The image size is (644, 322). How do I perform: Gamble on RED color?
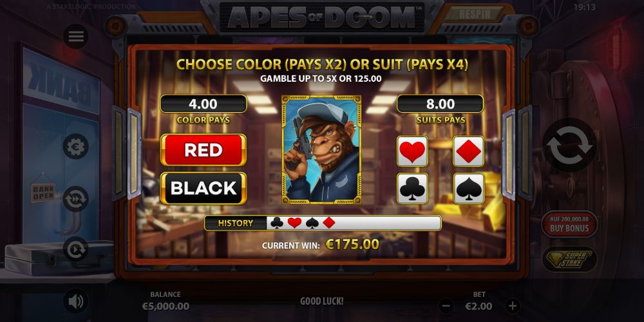tap(204, 150)
